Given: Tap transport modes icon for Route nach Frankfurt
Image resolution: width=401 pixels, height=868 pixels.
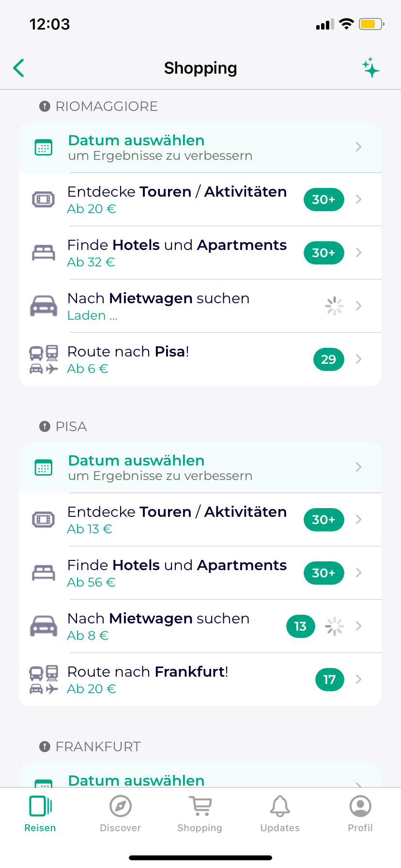Looking at the screenshot, I should point(44,680).
